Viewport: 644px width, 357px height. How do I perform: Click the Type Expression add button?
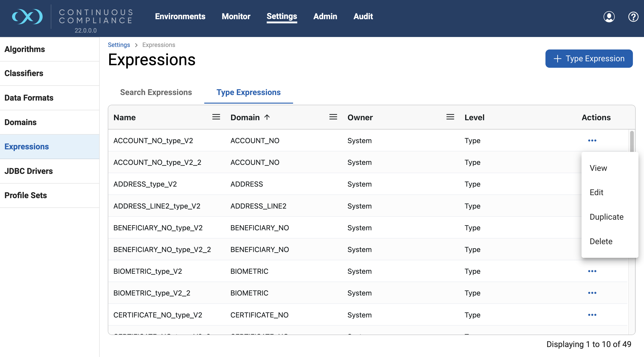(x=589, y=58)
